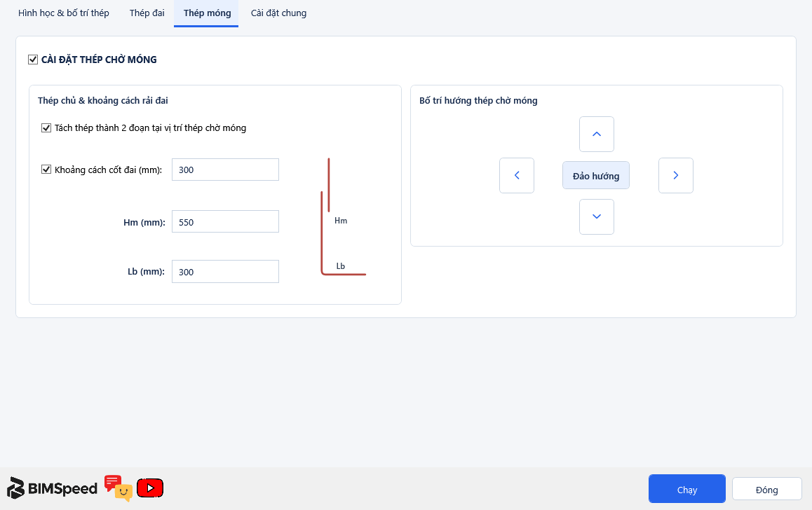Click the rebar Hm/Lb diagram image
This screenshot has height=510, width=812.
343,216
